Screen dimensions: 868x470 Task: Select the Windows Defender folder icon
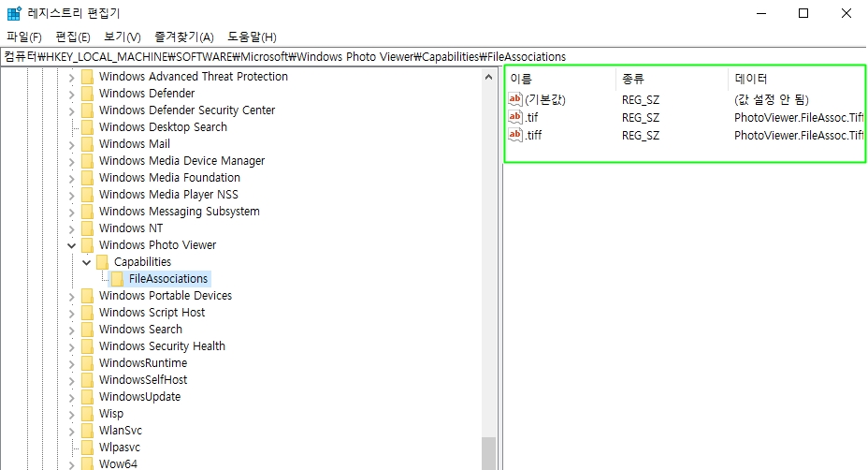click(x=88, y=93)
